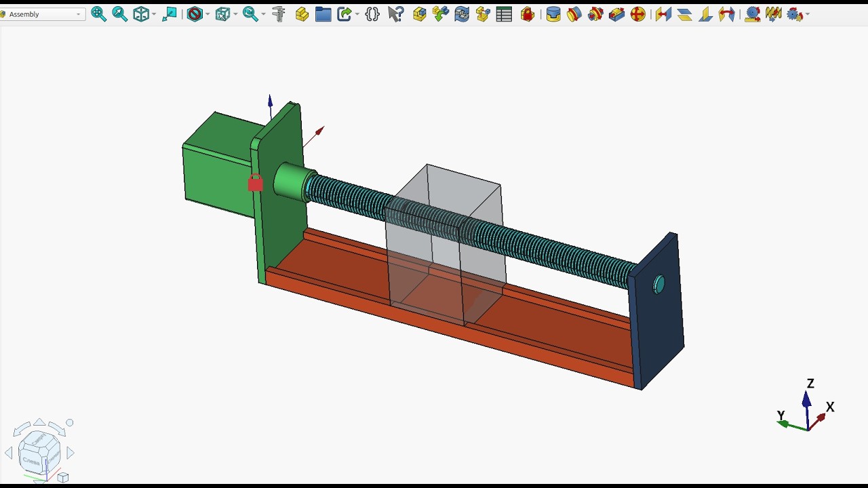Viewport: 868px width, 488px height.
Task: Click the yellow Create Part icon
Action: (302, 14)
